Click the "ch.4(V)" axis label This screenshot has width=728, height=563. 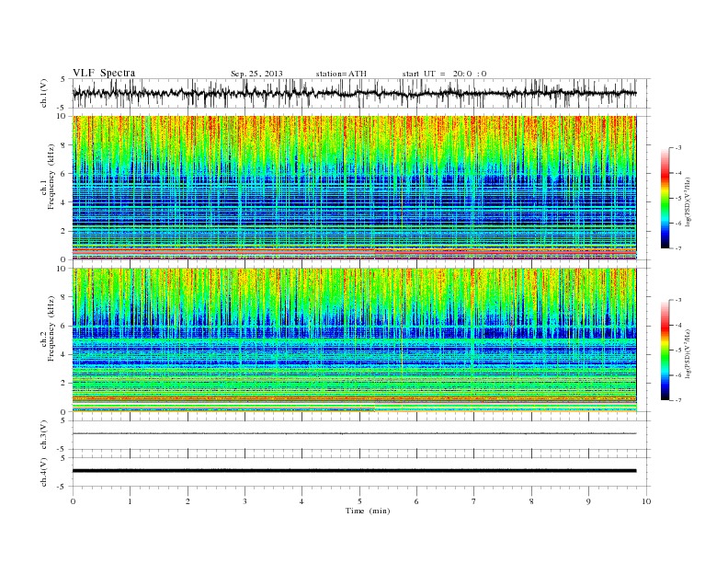coord(44,472)
